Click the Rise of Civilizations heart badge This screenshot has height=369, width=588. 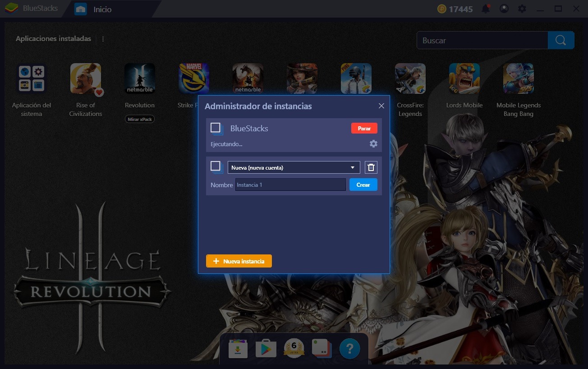tap(99, 92)
